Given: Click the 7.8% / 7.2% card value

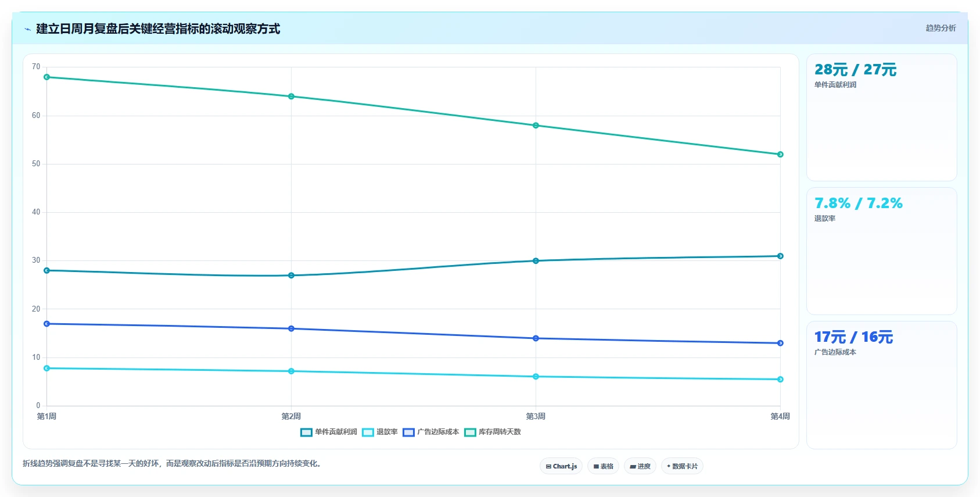Looking at the screenshot, I should tap(858, 203).
